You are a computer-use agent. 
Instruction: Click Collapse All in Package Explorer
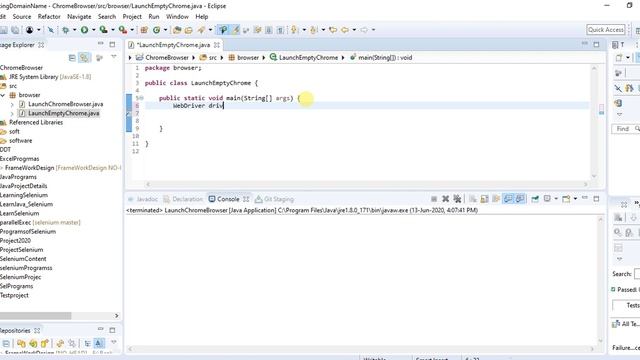72,58
